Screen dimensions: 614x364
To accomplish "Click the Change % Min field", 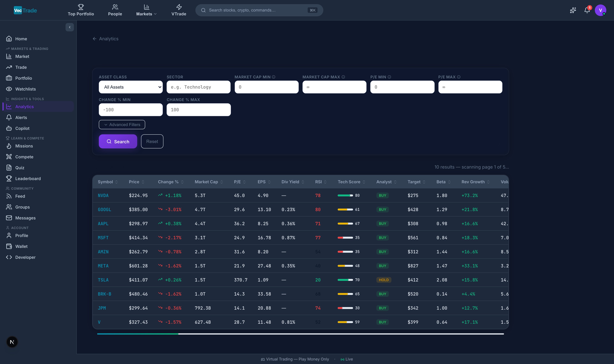I will [131, 110].
